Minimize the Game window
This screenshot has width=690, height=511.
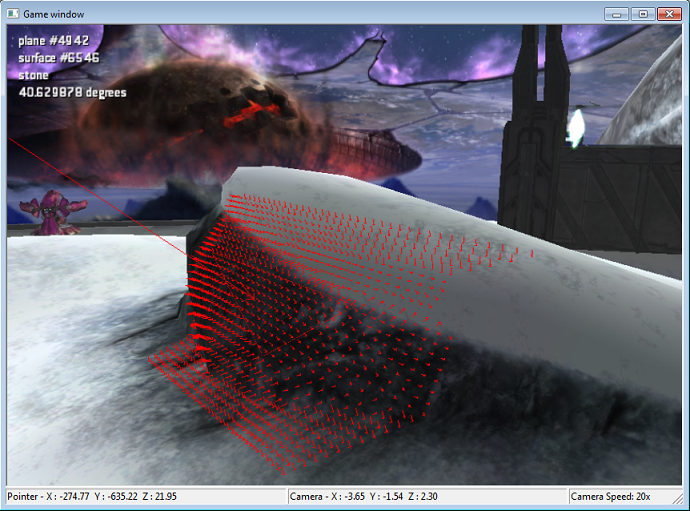click(x=617, y=14)
